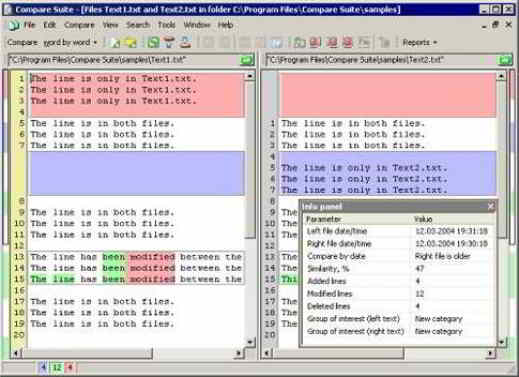Open the Search menu
This screenshot has height=377, width=519.
[138, 25]
